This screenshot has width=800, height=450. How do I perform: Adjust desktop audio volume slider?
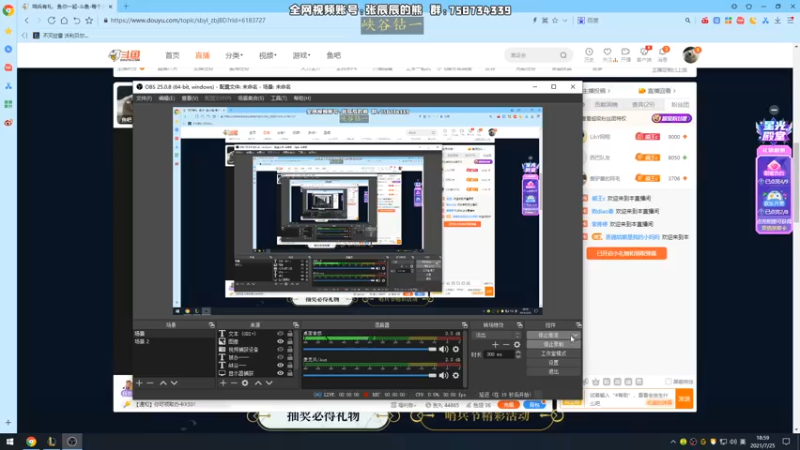pyautogui.click(x=370, y=349)
